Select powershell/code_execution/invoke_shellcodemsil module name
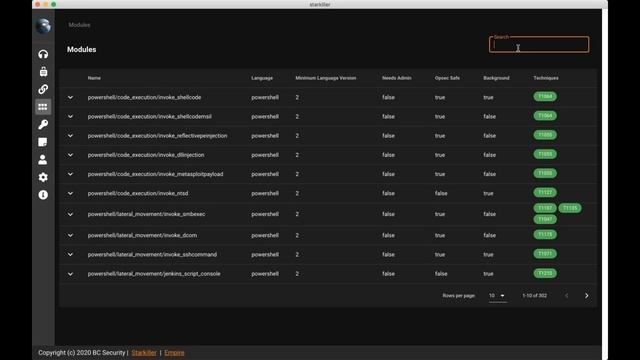This screenshot has height=360, width=640. (149, 117)
